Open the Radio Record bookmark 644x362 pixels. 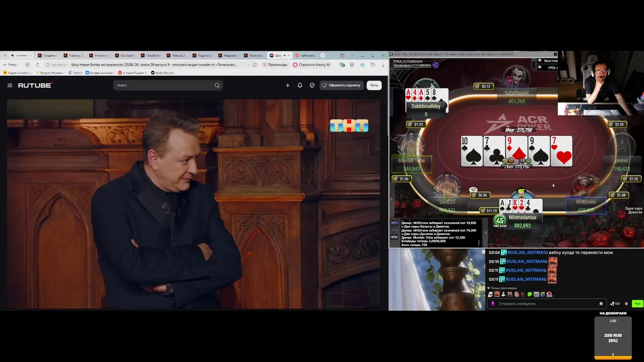[x=163, y=73]
